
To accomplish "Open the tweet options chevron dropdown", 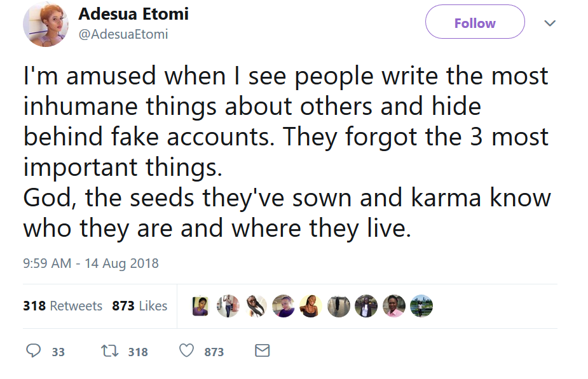I will tap(550, 23).
